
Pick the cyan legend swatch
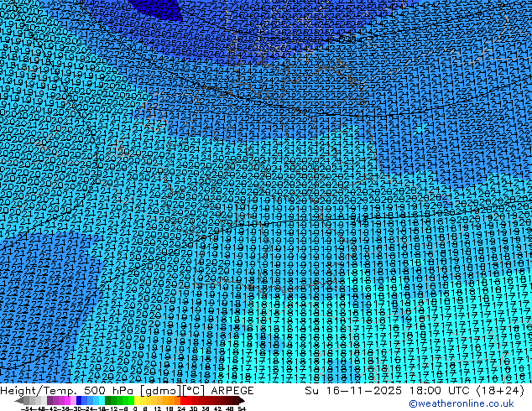102,400
